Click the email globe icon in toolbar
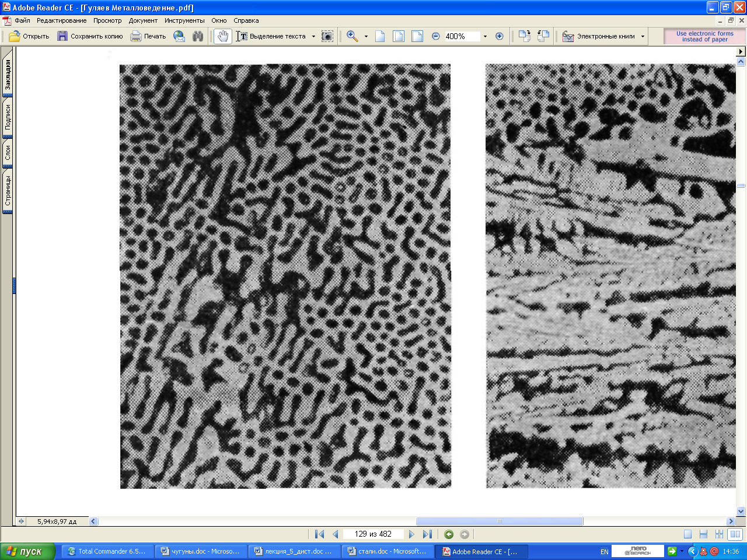The height and width of the screenshot is (560, 747). [179, 36]
